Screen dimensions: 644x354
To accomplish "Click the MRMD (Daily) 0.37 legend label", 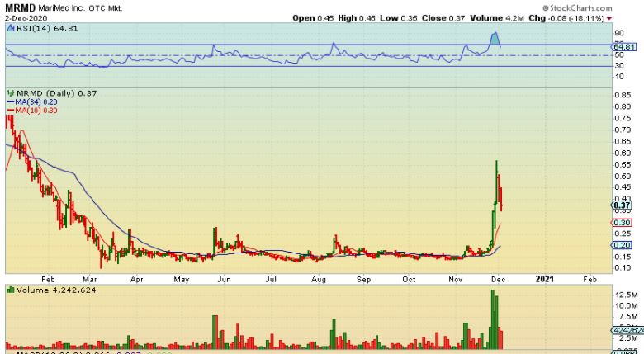I will [x=57, y=93].
